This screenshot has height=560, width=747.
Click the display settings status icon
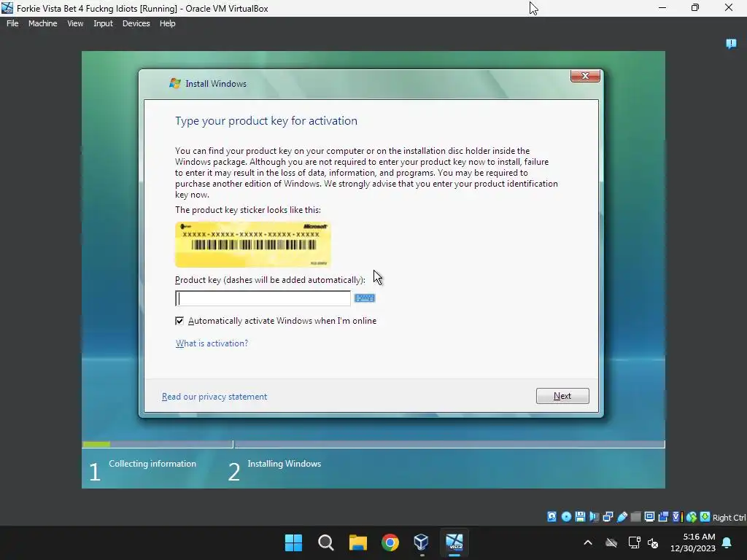[649, 517]
